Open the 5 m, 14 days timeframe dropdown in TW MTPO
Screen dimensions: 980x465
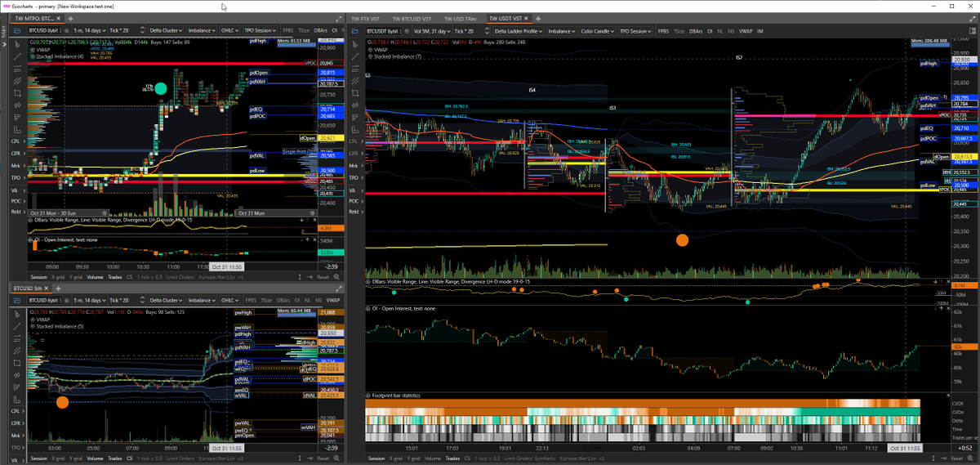[x=88, y=30]
